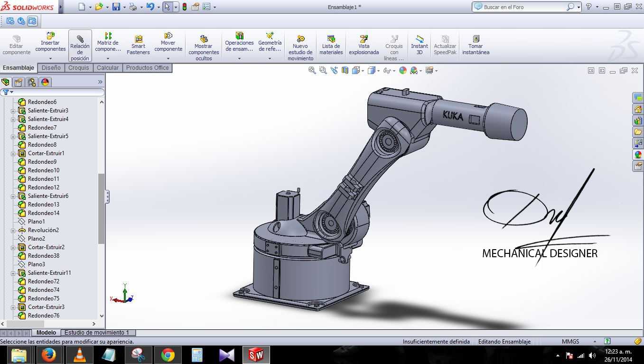The height and width of the screenshot is (364, 644).
Task: Select Plano1 in the feature tree
Action: point(37,222)
